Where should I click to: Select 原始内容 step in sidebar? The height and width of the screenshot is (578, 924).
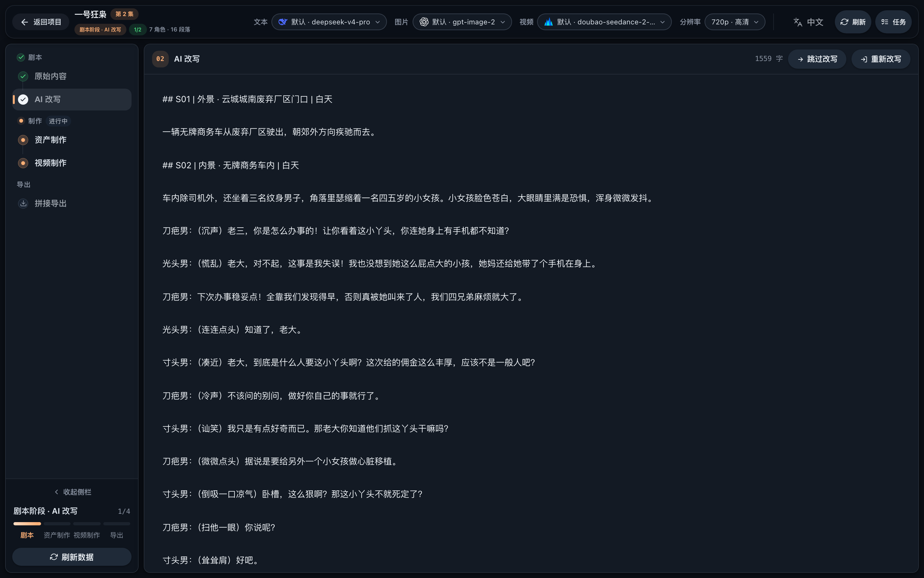pos(72,76)
